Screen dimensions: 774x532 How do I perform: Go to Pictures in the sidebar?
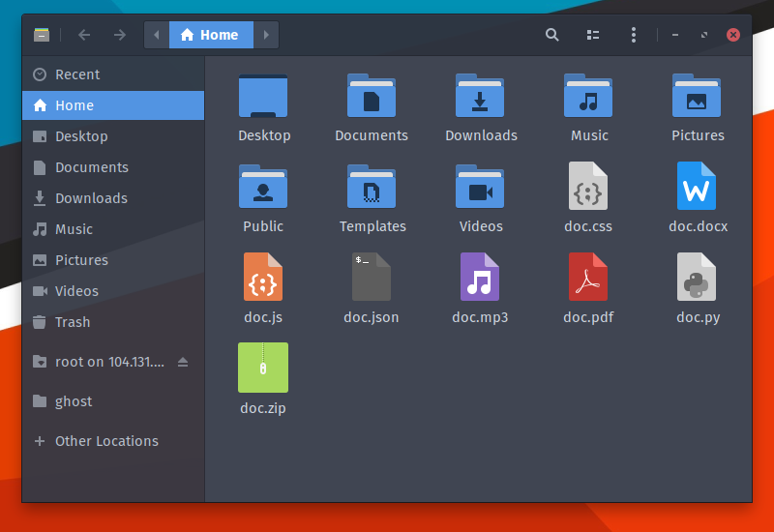(113, 260)
